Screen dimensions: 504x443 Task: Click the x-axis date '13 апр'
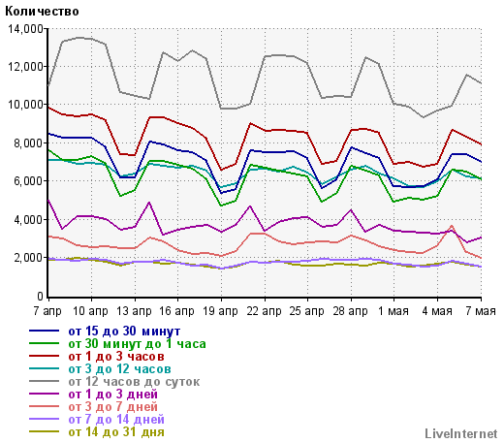pos(134,311)
